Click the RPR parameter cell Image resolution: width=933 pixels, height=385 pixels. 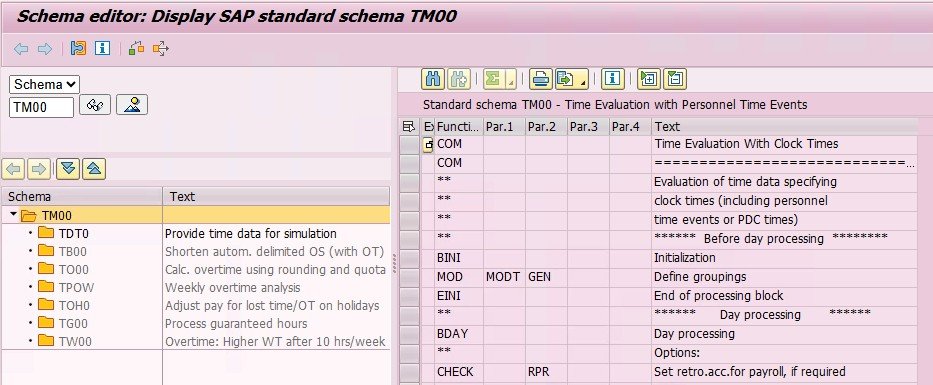(x=546, y=372)
